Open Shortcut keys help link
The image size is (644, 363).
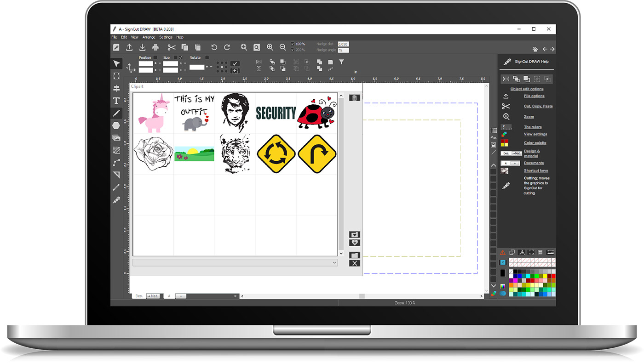[536, 170]
